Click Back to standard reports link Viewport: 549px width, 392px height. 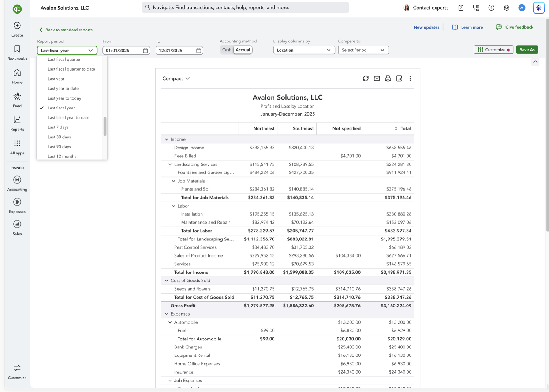click(x=66, y=30)
